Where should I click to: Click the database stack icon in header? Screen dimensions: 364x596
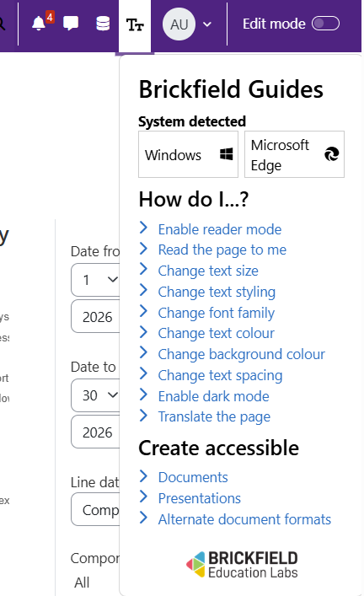[x=103, y=24]
